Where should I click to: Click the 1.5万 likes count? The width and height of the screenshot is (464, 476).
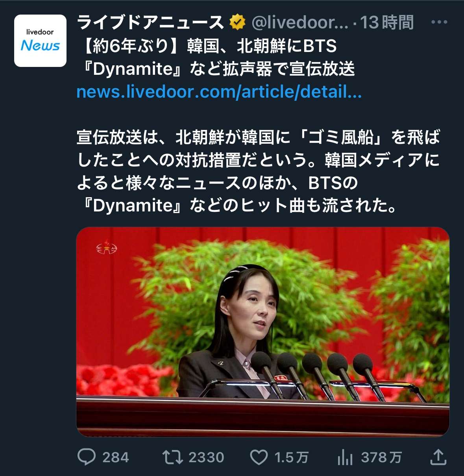(291, 457)
